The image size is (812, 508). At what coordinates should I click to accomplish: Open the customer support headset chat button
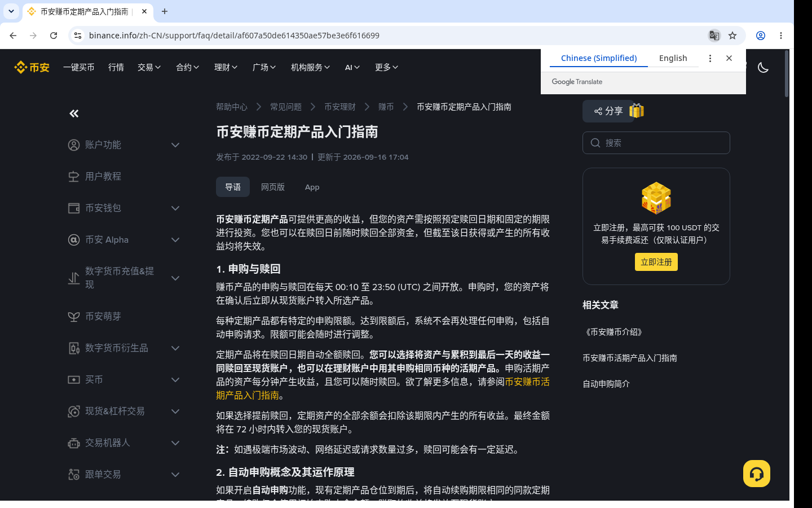pyautogui.click(x=757, y=474)
